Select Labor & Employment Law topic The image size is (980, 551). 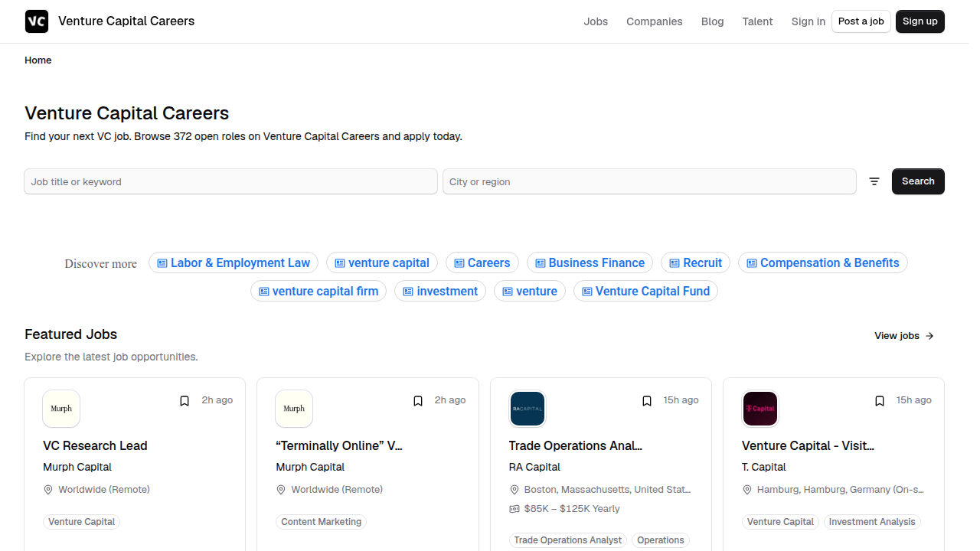pos(234,262)
